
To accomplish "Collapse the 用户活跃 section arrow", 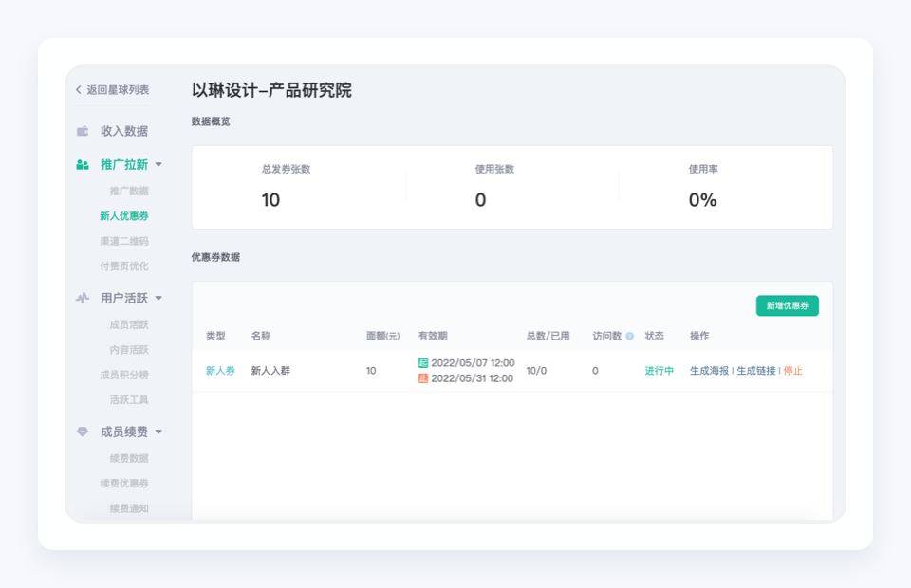I will pyautogui.click(x=158, y=299).
